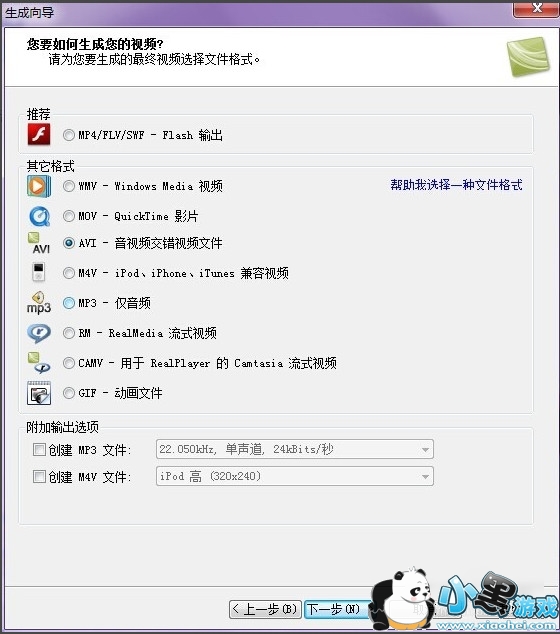Continue with the 下一步(N) button
Screen dimensions: 560x634
click(338, 609)
